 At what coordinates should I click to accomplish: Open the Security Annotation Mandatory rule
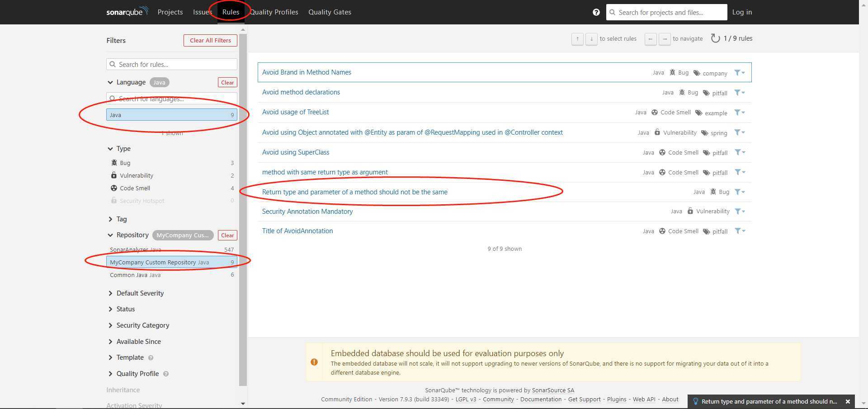[x=307, y=211]
